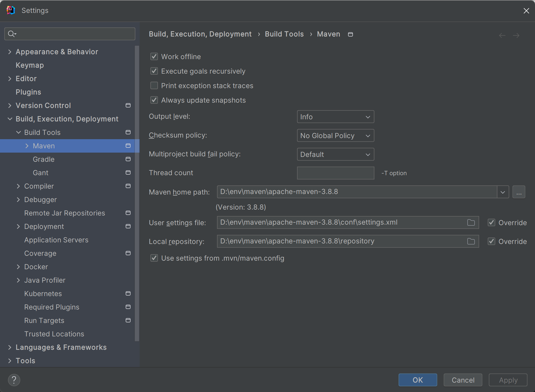This screenshot has width=535, height=392.
Task: Click the OK button
Action: click(x=418, y=380)
